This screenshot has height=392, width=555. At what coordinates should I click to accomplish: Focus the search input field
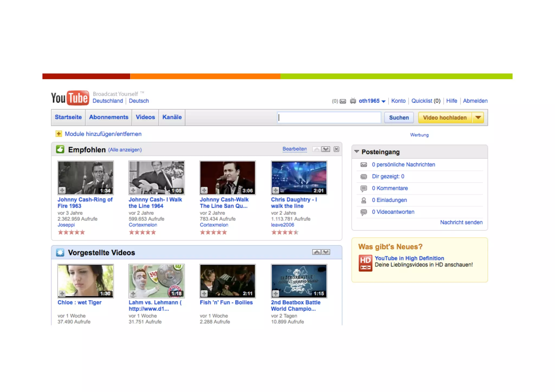(x=329, y=118)
